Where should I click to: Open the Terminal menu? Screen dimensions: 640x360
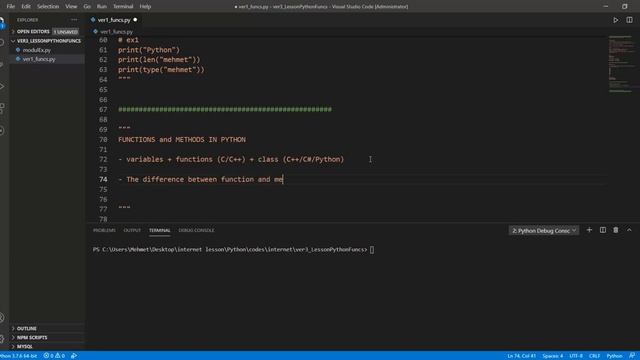pyautogui.click(x=123, y=7)
